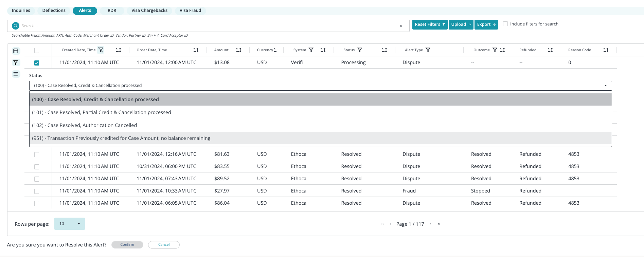Click the Stopped outcome cell
Screen dimensions: 644x257
(x=480, y=191)
